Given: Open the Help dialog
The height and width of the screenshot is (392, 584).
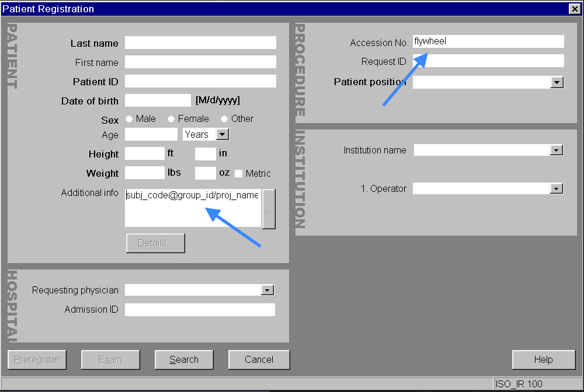Looking at the screenshot, I should point(543,359).
